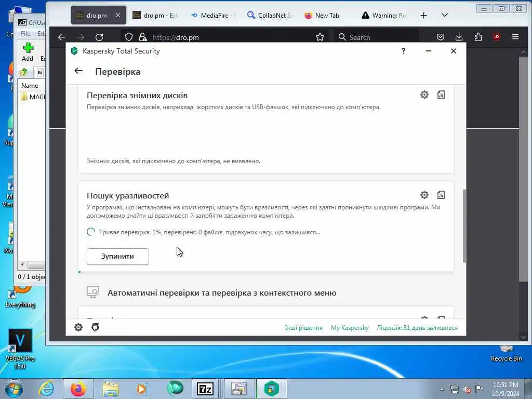Viewport: 532px width, 399px height.
Task: Click the muted volume tray icon
Action: [x=467, y=390]
